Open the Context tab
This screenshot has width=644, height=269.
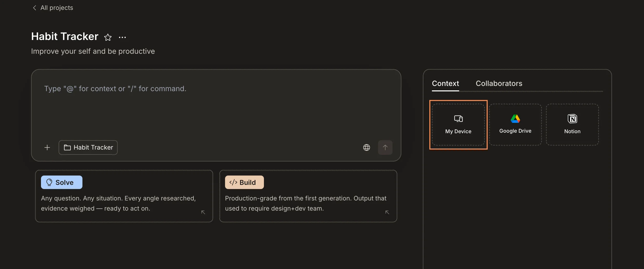click(x=445, y=83)
